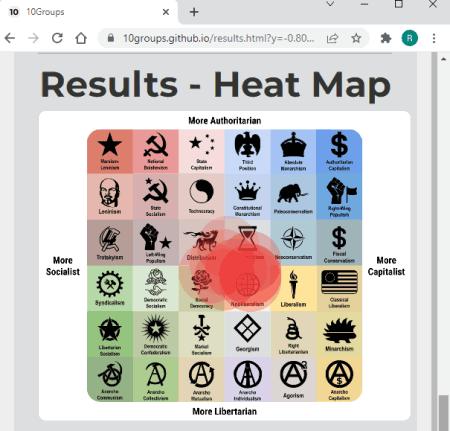Expand the tab search chevron

coord(330,4)
